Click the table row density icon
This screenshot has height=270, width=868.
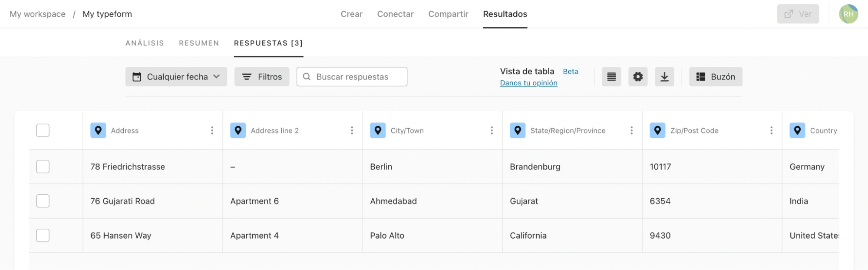click(611, 77)
